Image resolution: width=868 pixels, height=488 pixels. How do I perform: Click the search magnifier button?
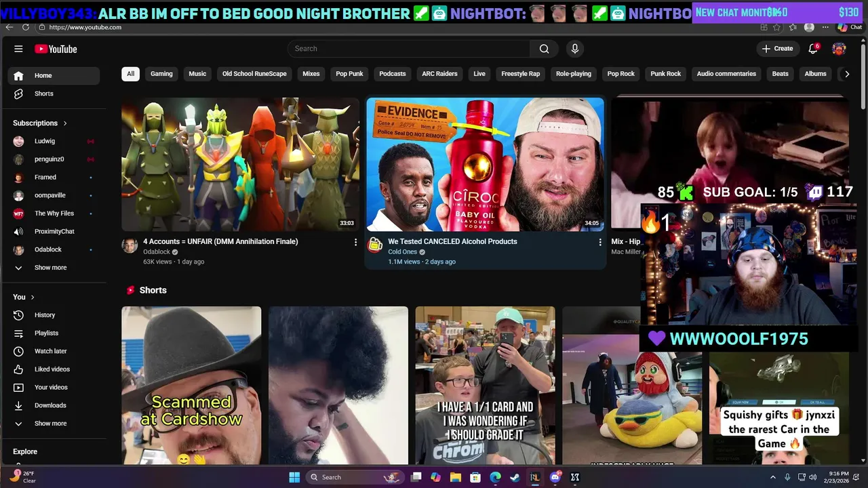(544, 49)
